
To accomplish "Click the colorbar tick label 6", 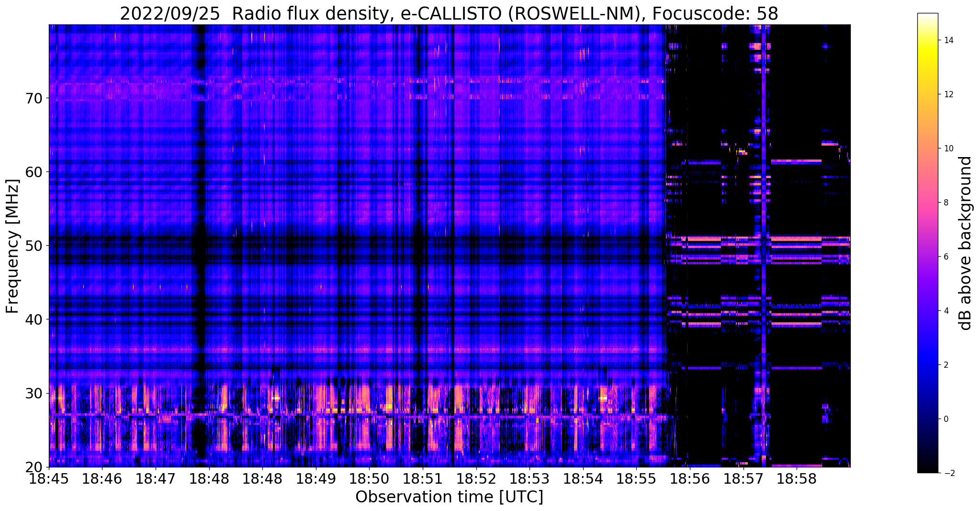I will click(946, 257).
